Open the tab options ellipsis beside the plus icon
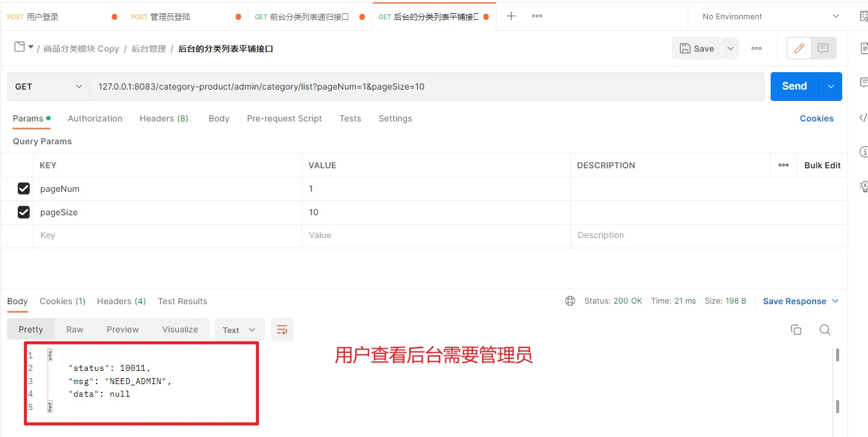Image resolution: width=868 pixels, height=437 pixels. [537, 16]
